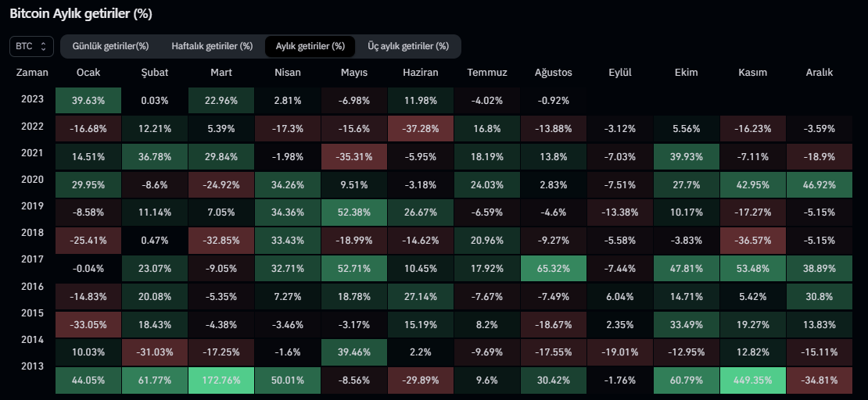Click the 2023 row label
The height and width of the screenshot is (400, 868).
(x=32, y=100)
